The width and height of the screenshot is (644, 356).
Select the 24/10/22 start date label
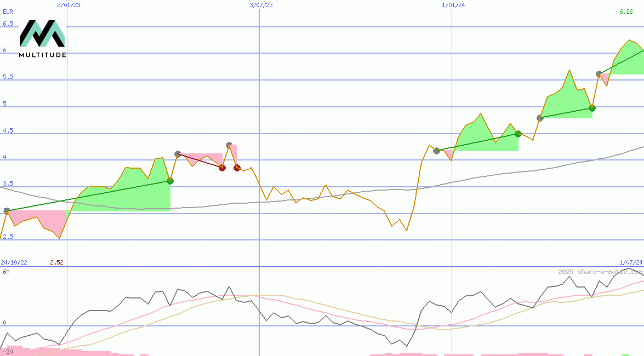14,262
